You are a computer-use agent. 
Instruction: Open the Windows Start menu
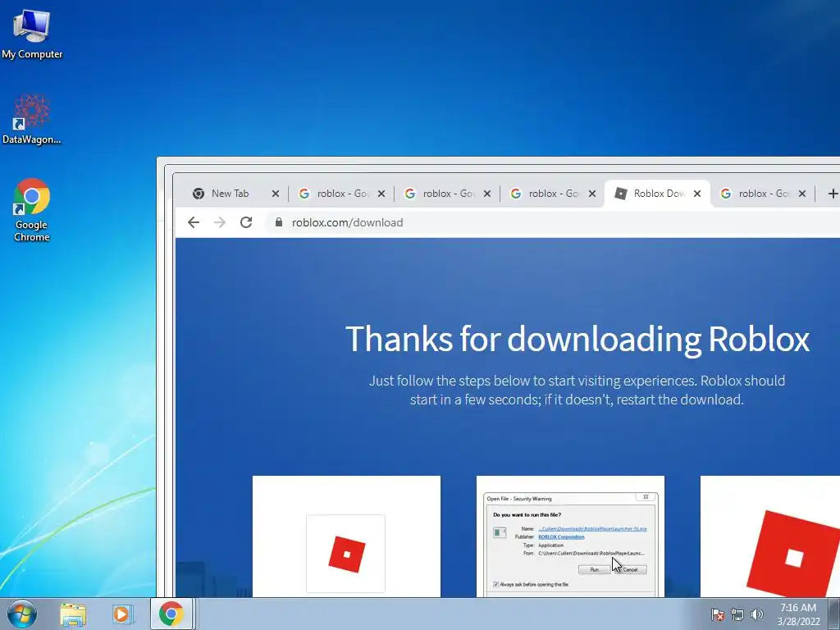click(22, 614)
